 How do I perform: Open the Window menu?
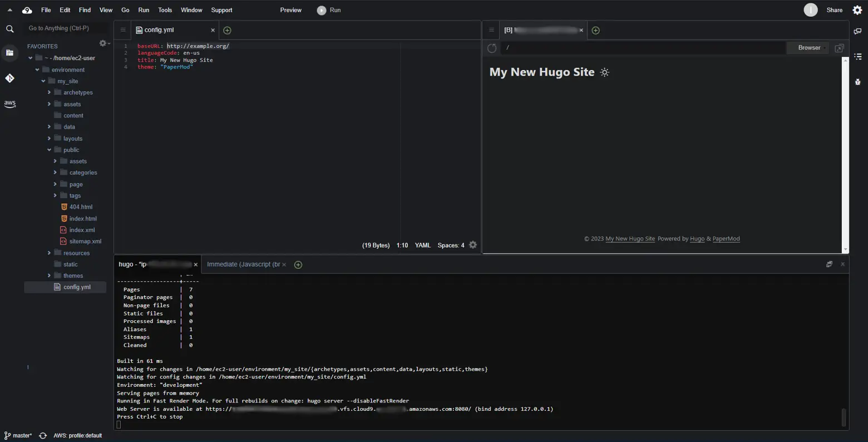click(x=191, y=10)
